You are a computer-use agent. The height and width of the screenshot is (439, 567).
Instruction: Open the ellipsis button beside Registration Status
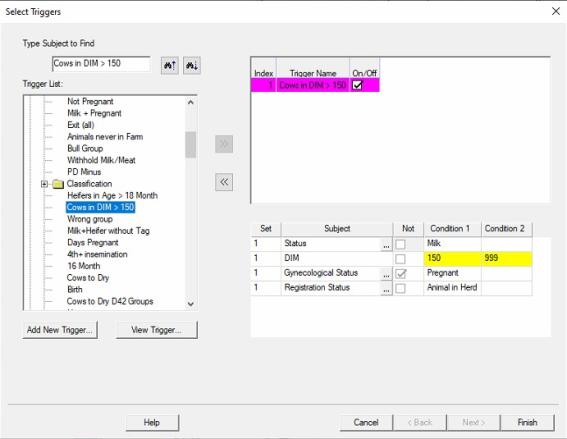point(386,289)
